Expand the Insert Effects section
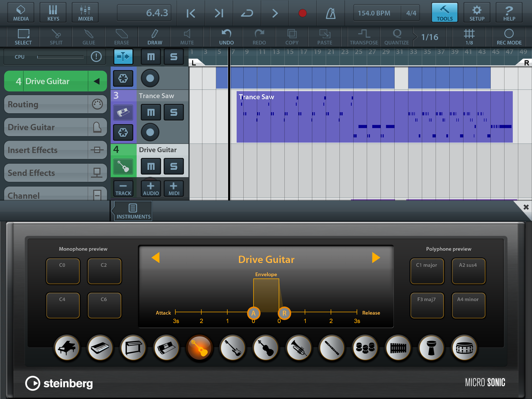The width and height of the screenshot is (532, 399). point(56,150)
